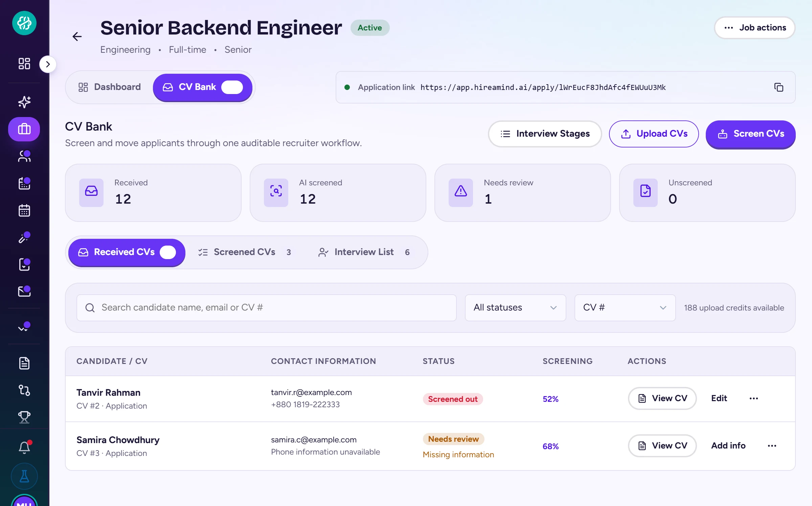The width and height of the screenshot is (812, 506).
Task: Open the checklist file icon in sidebar
Action: pos(24,264)
